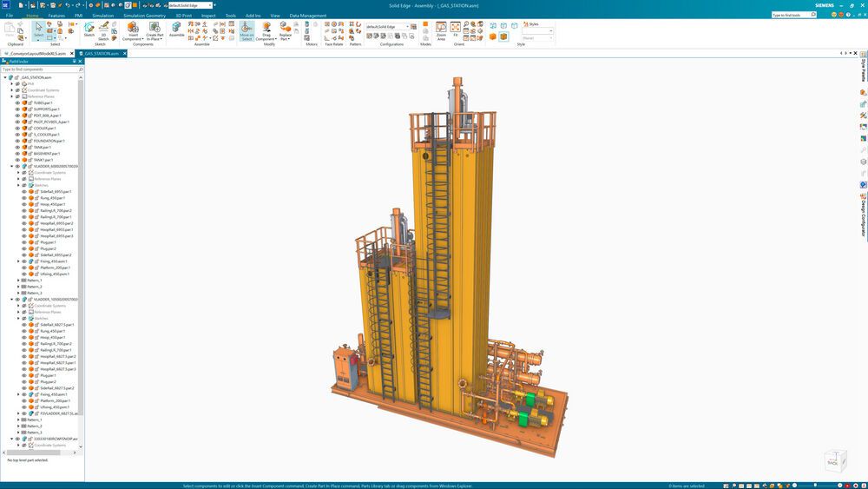Toggle visibility of FOUNDATION.par:1
Viewport: 868px width, 489px height.
[17, 141]
